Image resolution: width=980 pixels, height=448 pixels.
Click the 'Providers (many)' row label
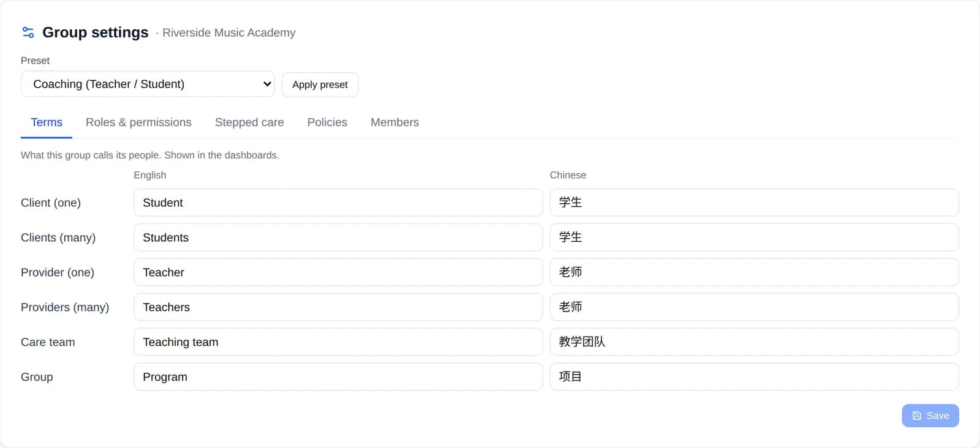click(x=65, y=307)
